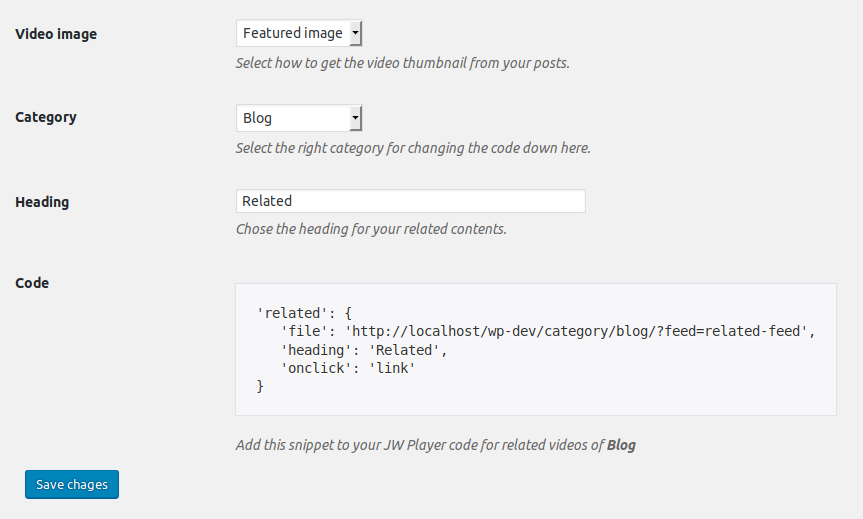
Task: Click the 'heading': 'Related' code line
Action: (364, 350)
